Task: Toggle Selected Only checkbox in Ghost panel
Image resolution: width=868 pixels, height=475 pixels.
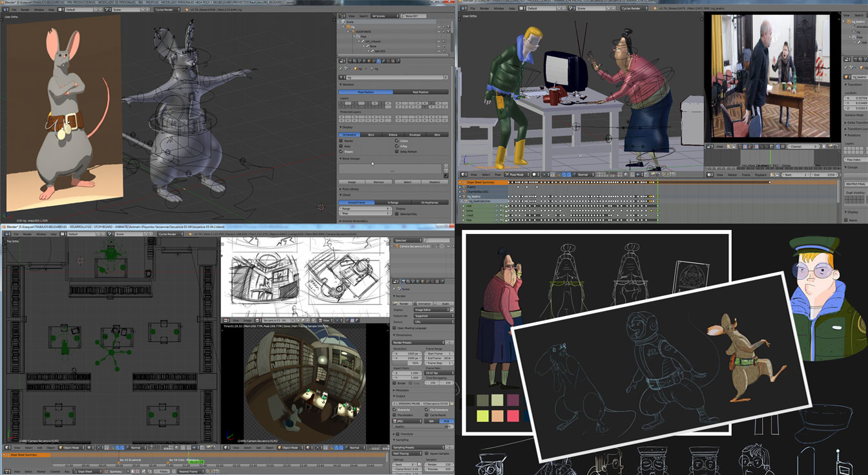Action: pyautogui.click(x=397, y=214)
